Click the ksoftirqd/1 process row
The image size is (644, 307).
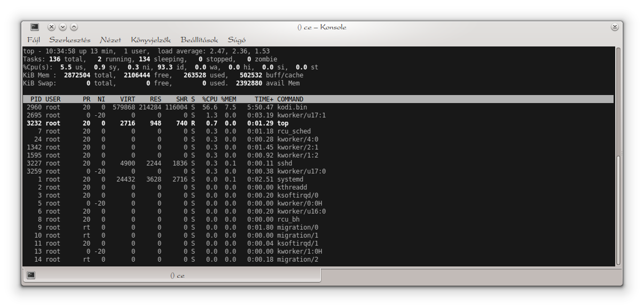point(318,243)
